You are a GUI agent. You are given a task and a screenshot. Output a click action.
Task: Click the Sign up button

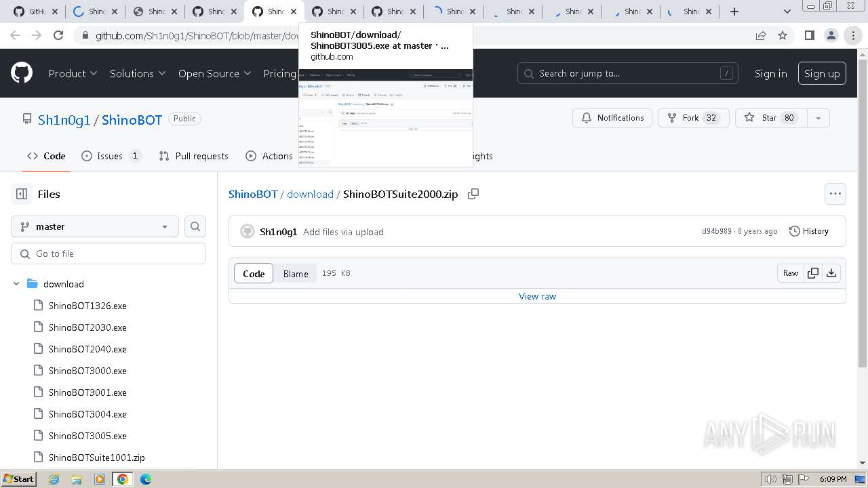point(822,73)
